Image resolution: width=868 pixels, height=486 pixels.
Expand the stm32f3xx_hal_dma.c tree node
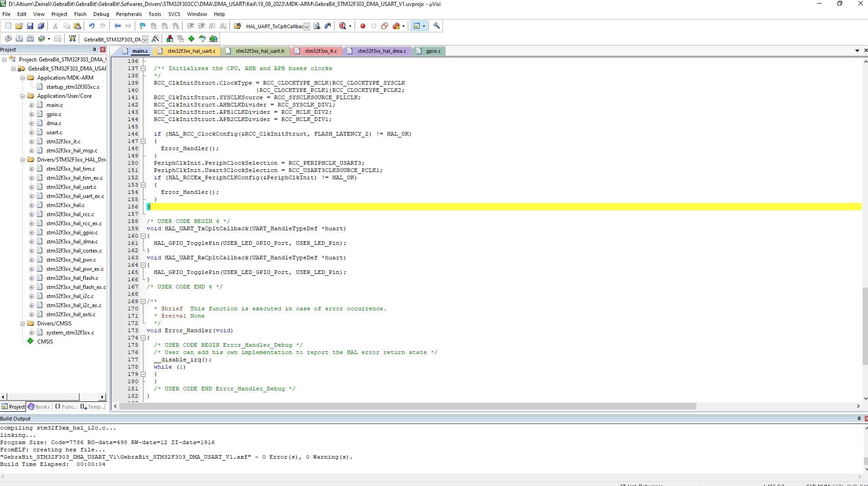tap(32, 242)
